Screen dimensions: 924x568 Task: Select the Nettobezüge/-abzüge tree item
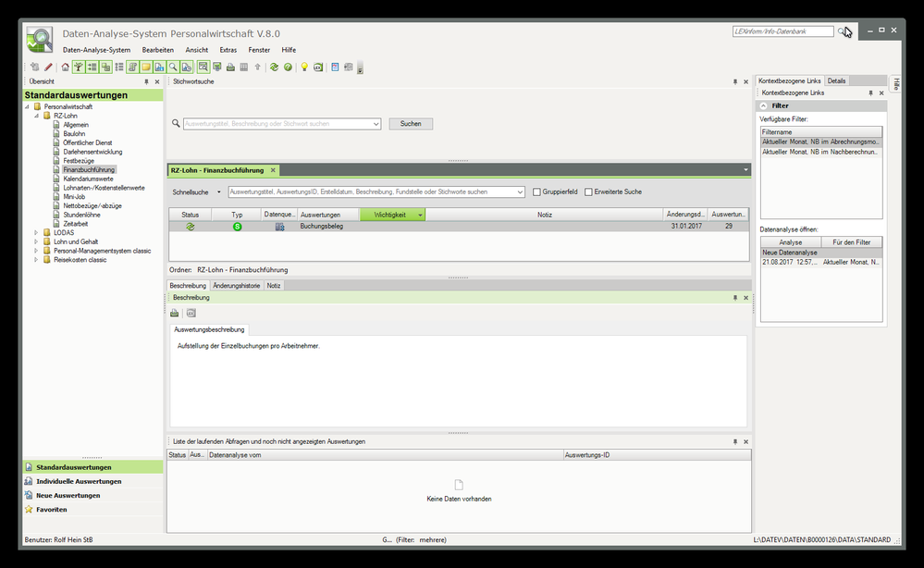point(92,206)
